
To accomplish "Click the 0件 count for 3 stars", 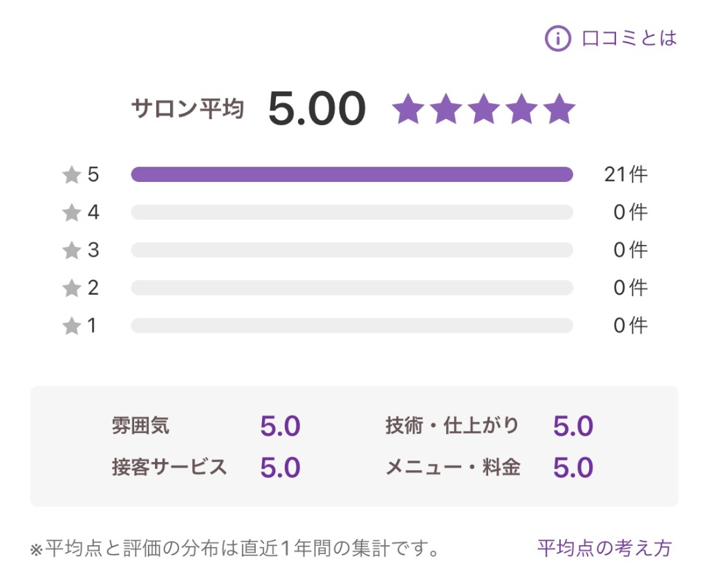I will pyautogui.click(x=631, y=250).
